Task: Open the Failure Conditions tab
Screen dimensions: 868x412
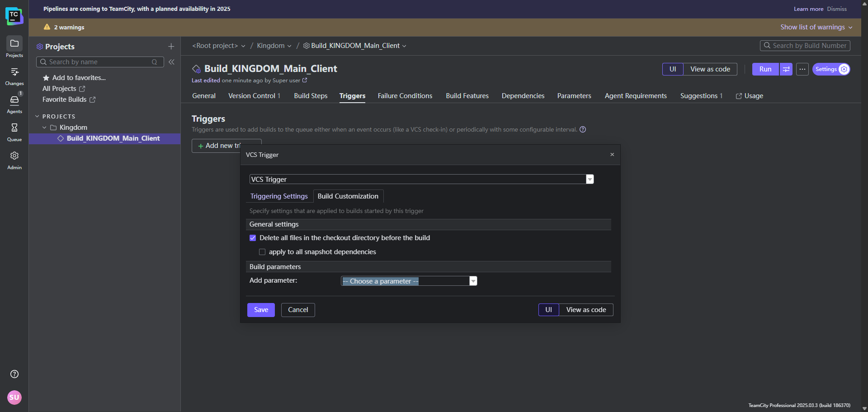Action: pos(405,96)
